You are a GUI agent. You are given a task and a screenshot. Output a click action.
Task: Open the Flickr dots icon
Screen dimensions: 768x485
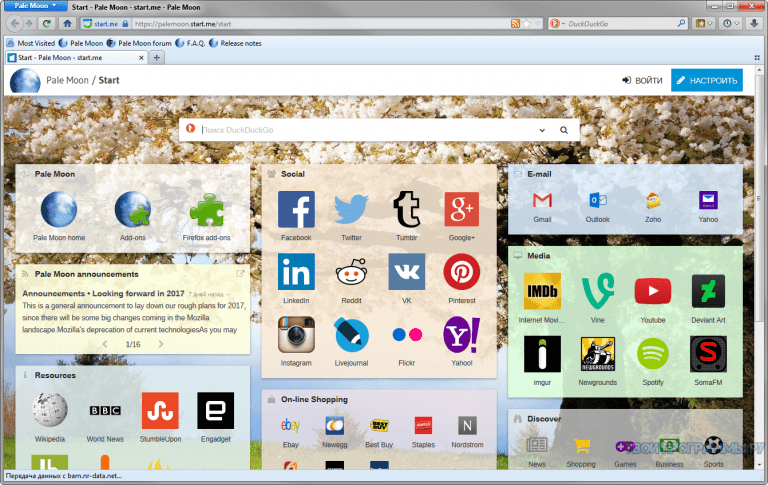coord(407,335)
